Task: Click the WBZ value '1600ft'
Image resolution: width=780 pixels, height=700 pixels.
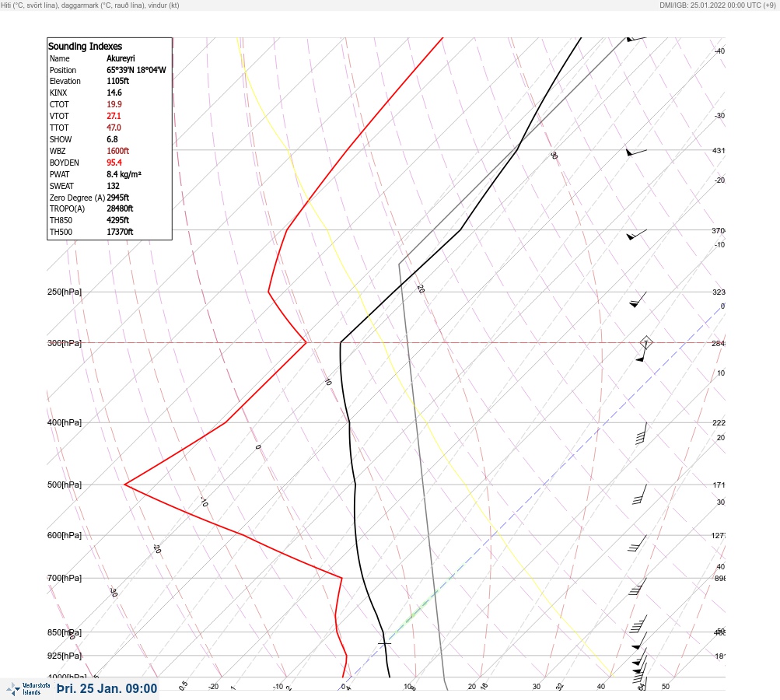Action: coord(118,151)
